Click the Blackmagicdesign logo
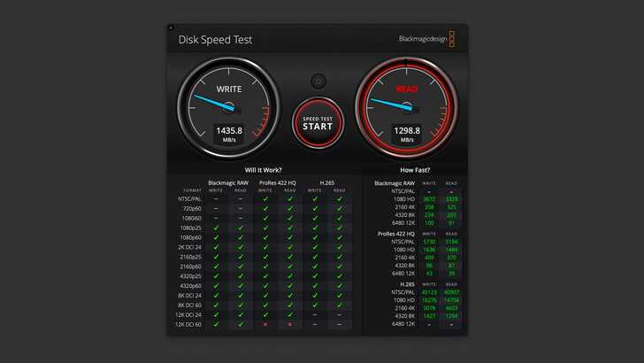This screenshot has width=644, height=363. [x=426, y=39]
